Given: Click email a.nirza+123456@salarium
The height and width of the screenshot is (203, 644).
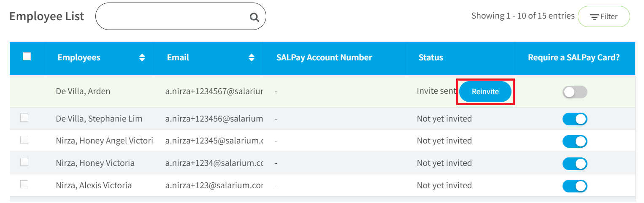Looking at the screenshot, I should 214,119.
